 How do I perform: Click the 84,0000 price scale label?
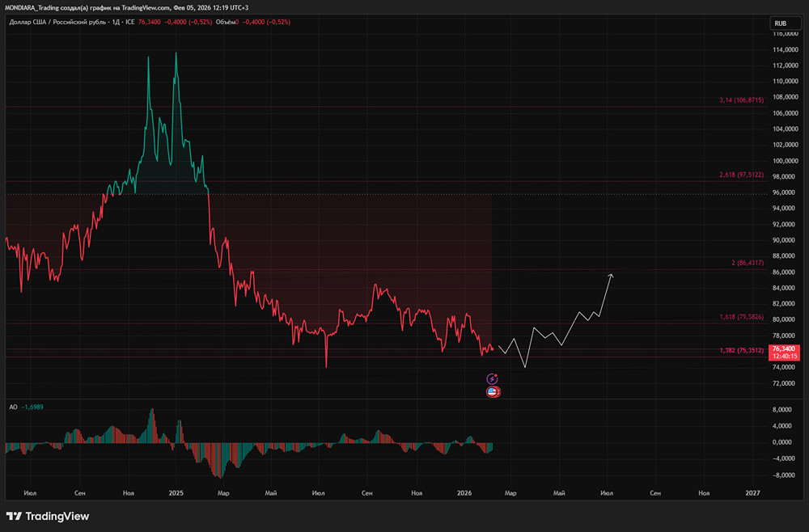pos(786,288)
